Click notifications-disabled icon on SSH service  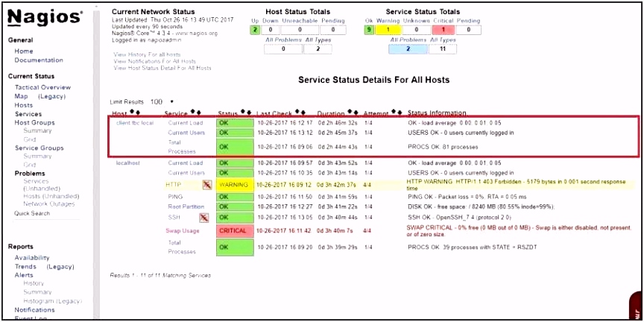pos(204,217)
